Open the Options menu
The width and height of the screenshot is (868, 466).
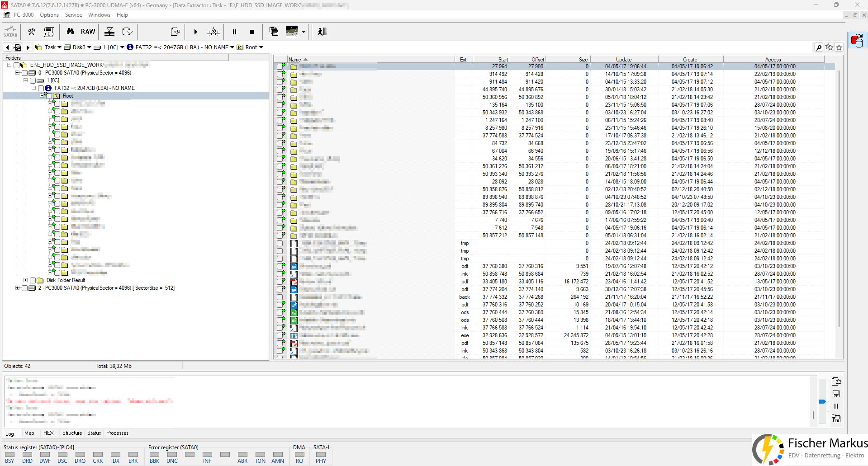pos(49,15)
